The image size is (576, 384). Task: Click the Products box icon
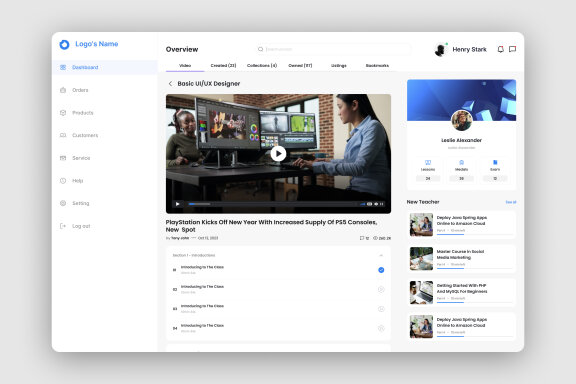[x=63, y=113]
